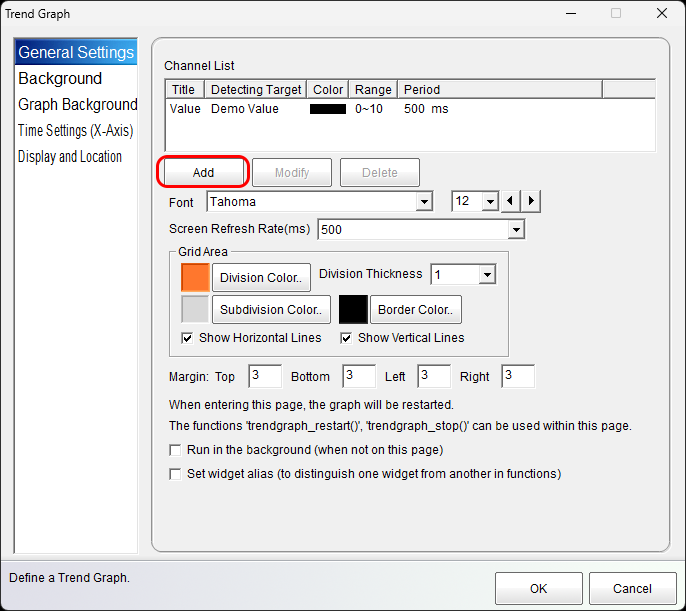Image resolution: width=686 pixels, height=611 pixels.
Task: Click the font size increase right arrow
Action: [x=531, y=202]
